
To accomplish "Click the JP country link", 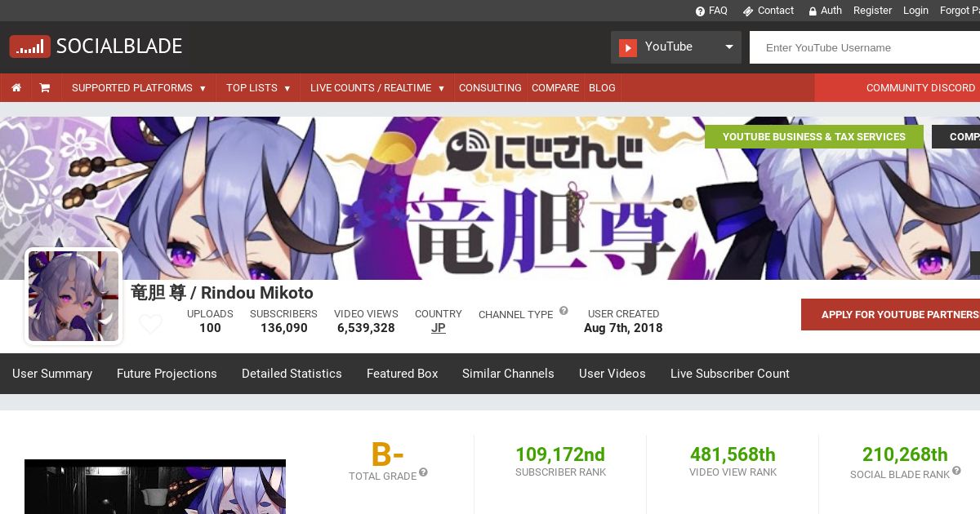I will (439, 328).
